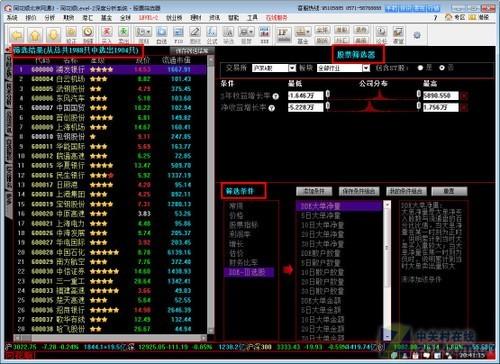500x364 pixels.
Task: Select the 利润率 category in filter conditions
Action: click(240, 234)
